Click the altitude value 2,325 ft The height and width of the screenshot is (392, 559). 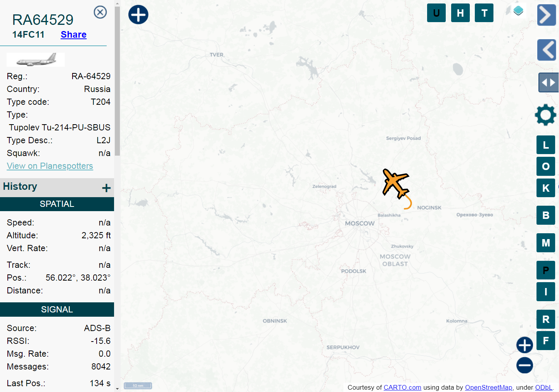click(96, 235)
